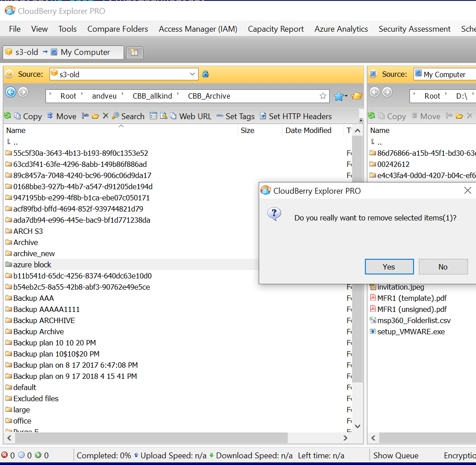Create a new folder in right pane
This screenshot has height=465, width=476.
(459, 116)
